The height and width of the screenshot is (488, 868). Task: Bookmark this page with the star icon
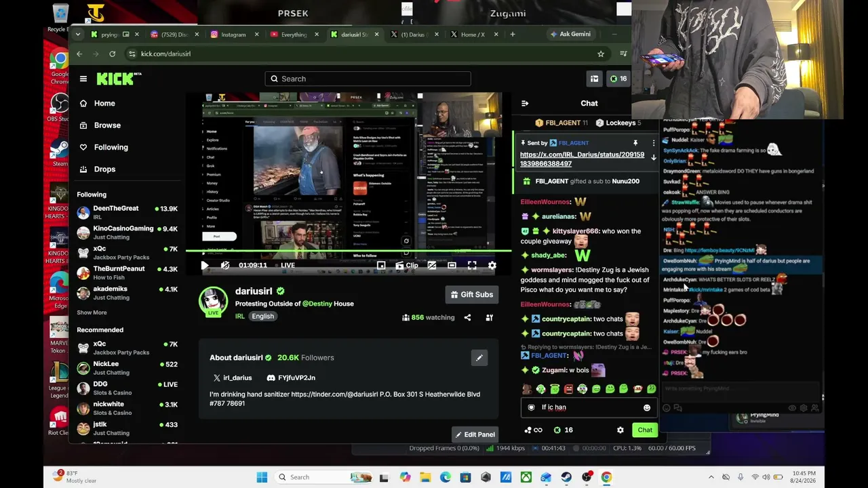pyautogui.click(x=601, y=54)
